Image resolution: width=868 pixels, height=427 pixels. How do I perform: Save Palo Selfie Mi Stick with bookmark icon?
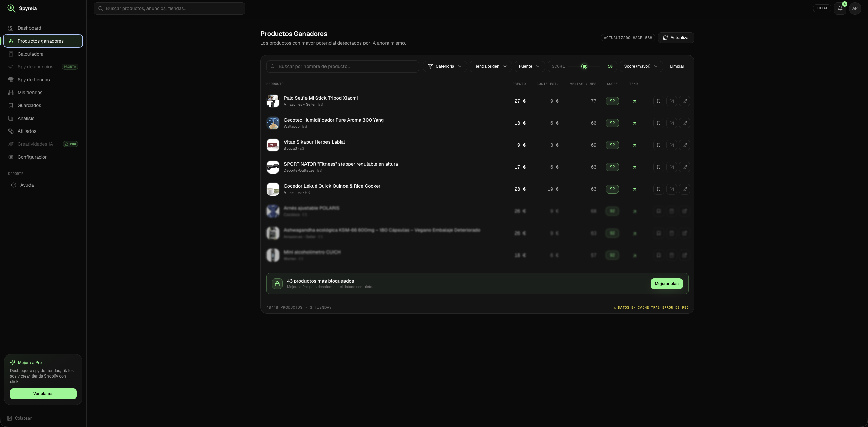point(658,101)
